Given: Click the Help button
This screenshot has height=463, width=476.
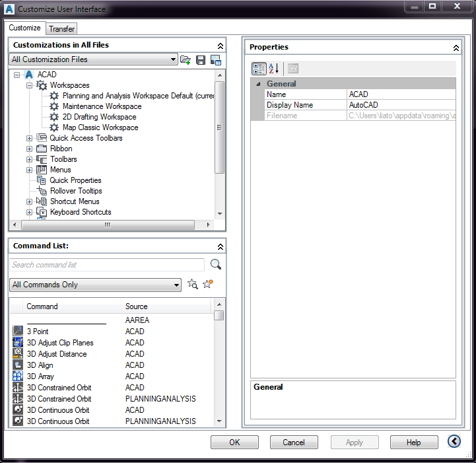Looking at the screenshot, I should (414, 442).
